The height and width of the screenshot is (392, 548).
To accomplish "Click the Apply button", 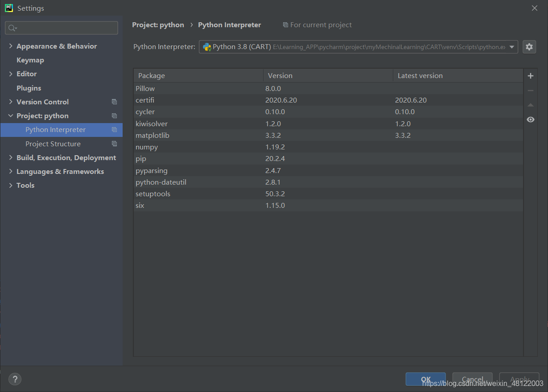I will point(519,379).
